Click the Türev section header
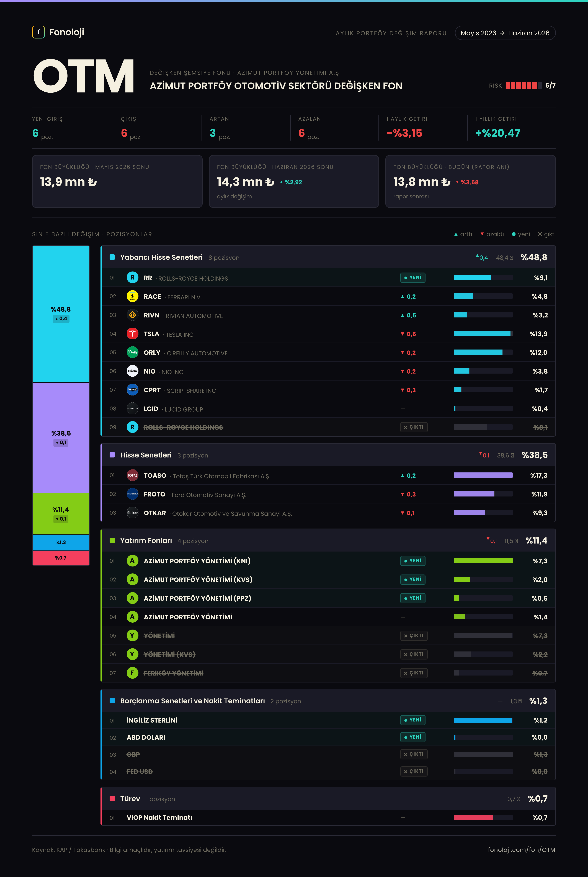Image resolution: width=588 pixels, height=877 pixels. (329, 799)
